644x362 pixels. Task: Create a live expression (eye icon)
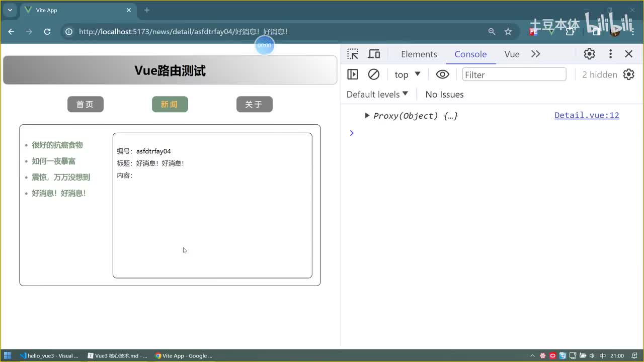(x=442, y=74)
